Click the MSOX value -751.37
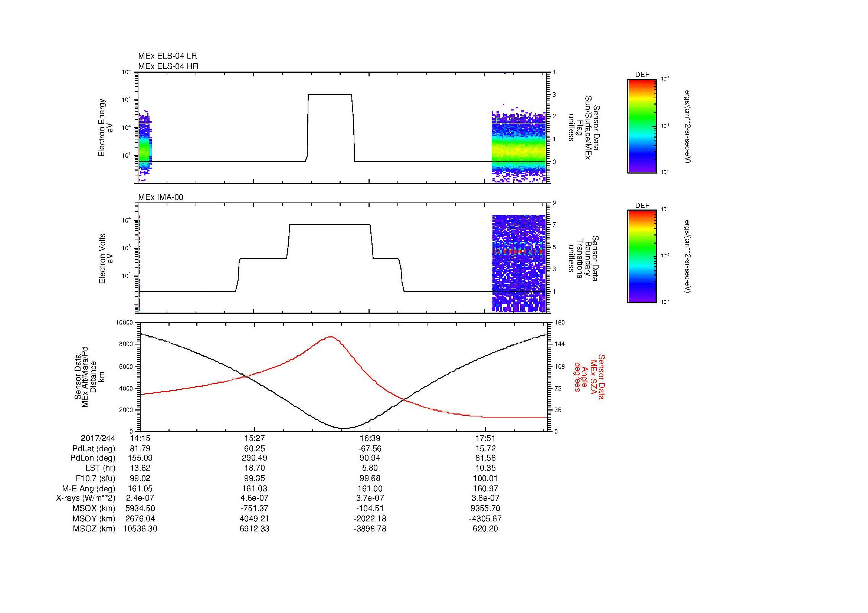The height and width of the screenshot is (613, 868). pos(255,508)
